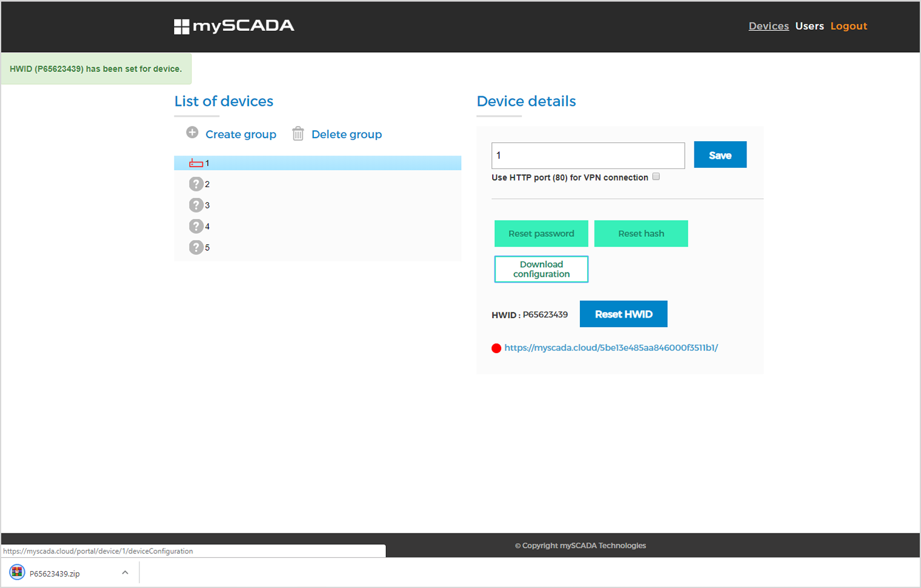921x588 pixels.
Task: Click the red offline status dot
Action: coord(496,348)
